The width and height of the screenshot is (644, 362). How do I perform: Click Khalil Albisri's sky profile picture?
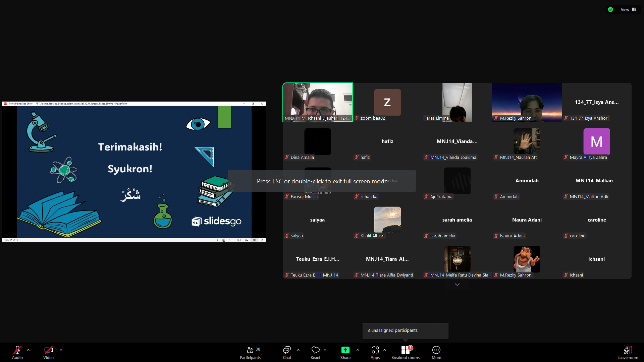click(x=387, y=220)
